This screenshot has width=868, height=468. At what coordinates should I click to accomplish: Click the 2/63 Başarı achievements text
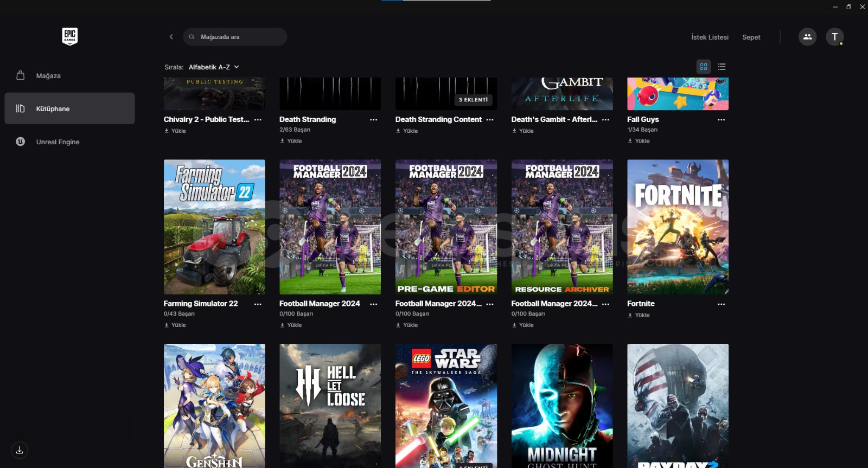tap(295, 130)
